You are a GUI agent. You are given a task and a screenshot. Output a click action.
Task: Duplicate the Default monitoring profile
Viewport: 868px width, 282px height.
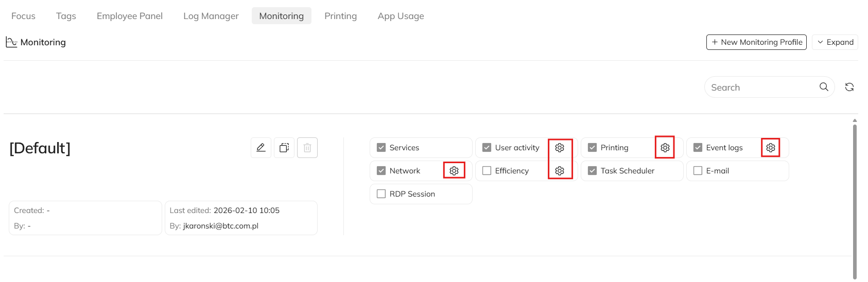[x=284, y=148]
